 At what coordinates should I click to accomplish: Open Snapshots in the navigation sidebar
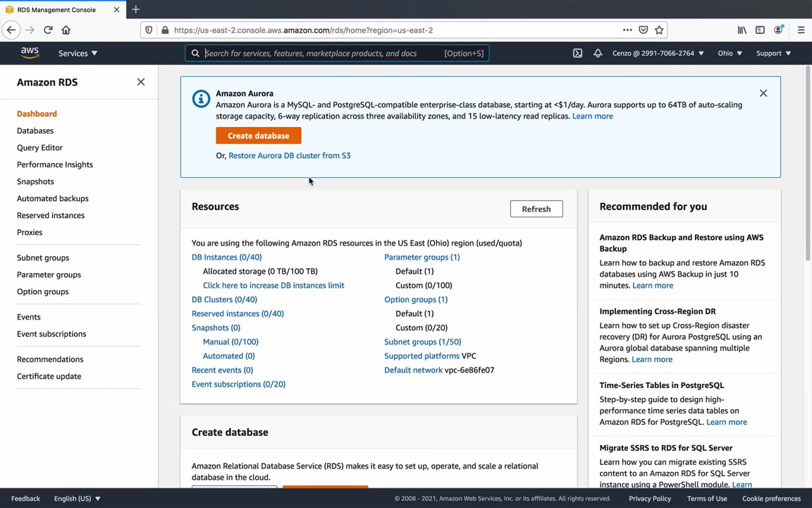click(x=35, y=181)
